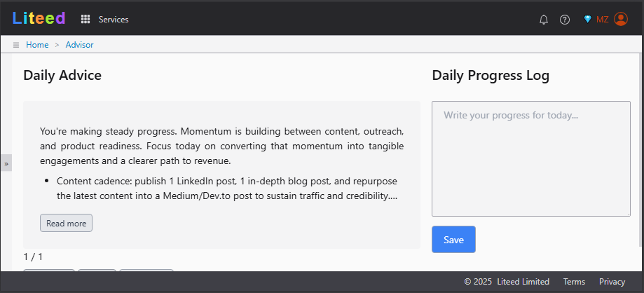Save the daily progress log

click(x=453, y=240)
